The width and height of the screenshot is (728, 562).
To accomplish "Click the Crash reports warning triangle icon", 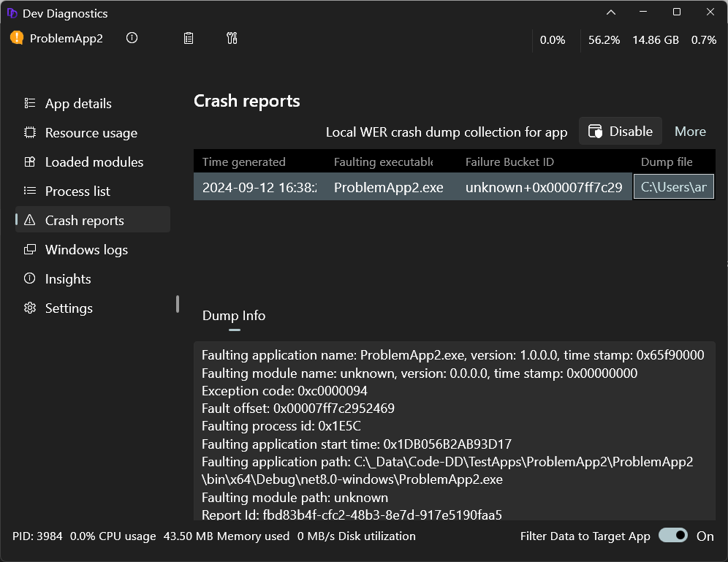I will click(x=30, y=220).
